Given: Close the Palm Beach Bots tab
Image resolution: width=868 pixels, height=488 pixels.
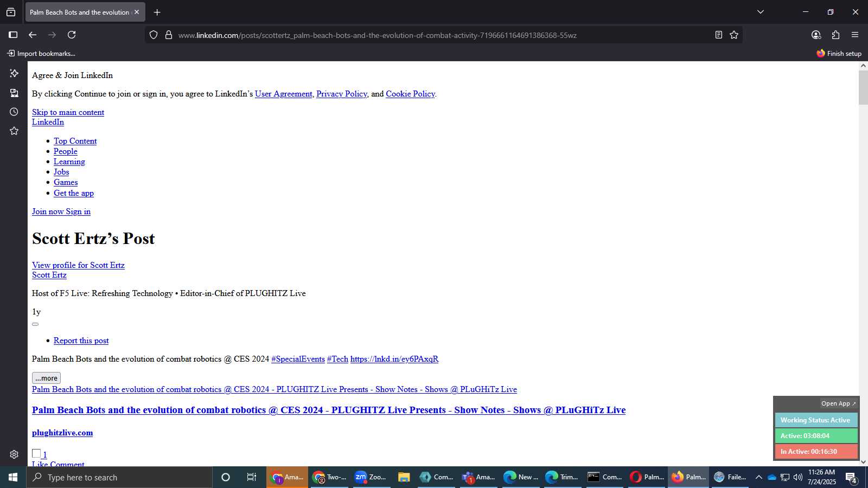Looking at the screenshot, I should click(137, 12).
